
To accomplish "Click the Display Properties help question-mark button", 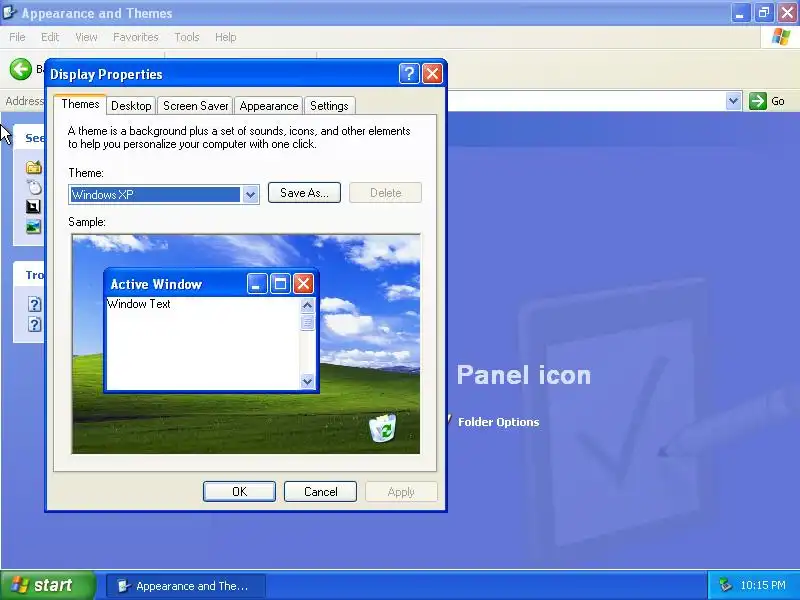I will 409,74.
